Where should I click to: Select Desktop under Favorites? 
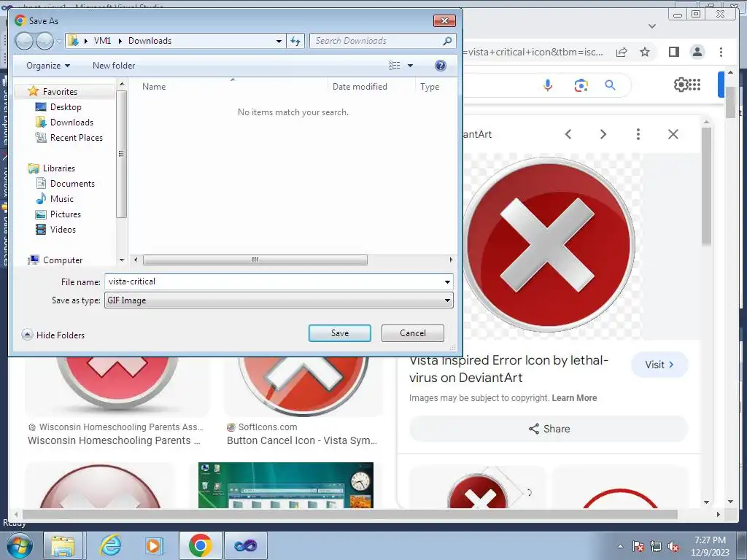(66, 107)
